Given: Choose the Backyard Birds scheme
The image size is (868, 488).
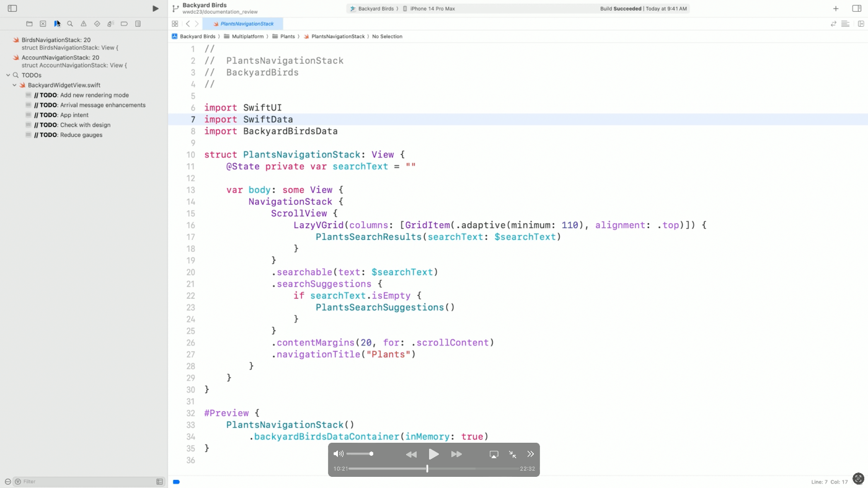Looking at the screenshot, I should click(x=372, y=9).
